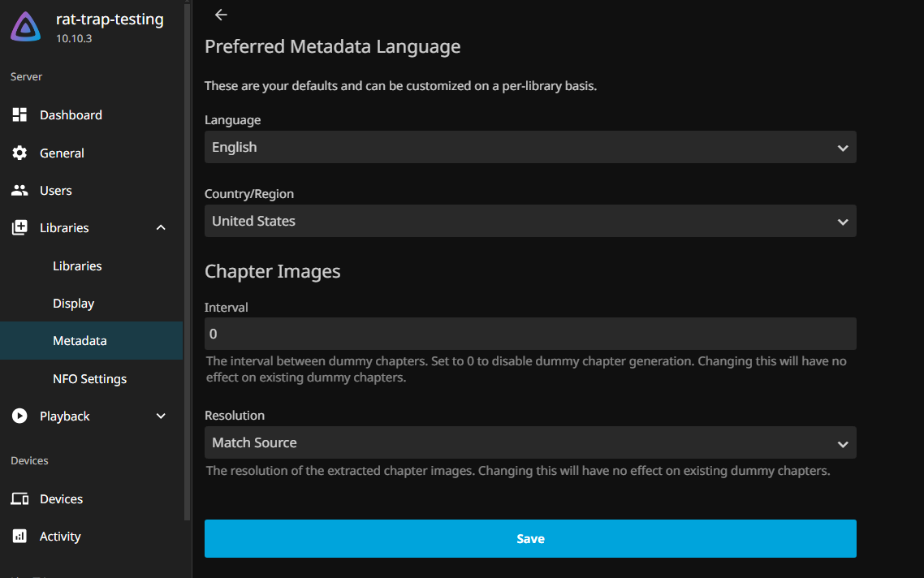
Task: Select the Libraries sub-item
Action: tap(77, 266)
